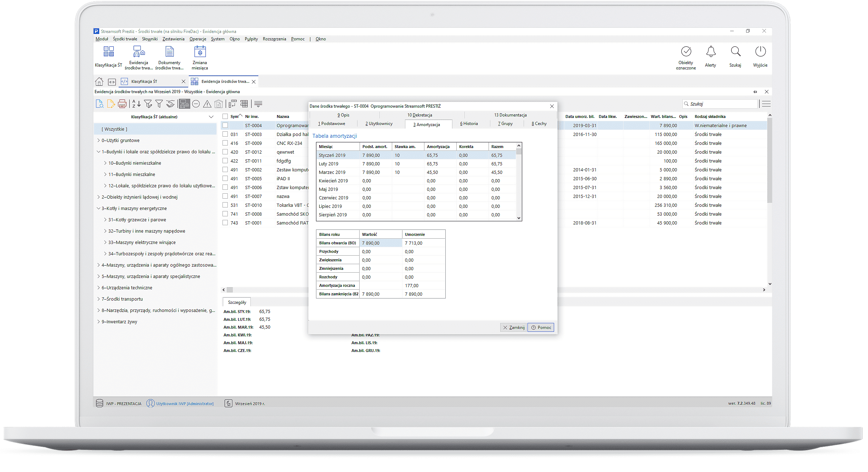
Task: Toggle the highlighted assets (car/house) toolbar icon
Action: click(x=185, y=104)
